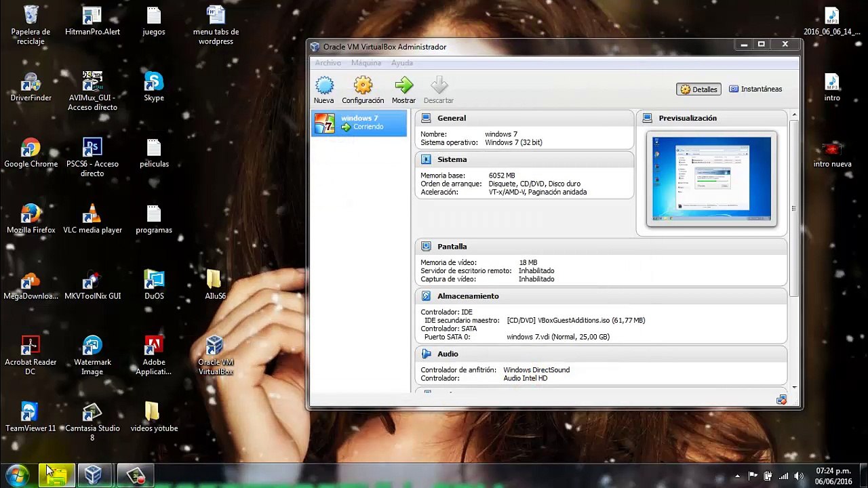Select the HitmanPro.Alert desktop icon
The image size is (868, 488).
92,14
